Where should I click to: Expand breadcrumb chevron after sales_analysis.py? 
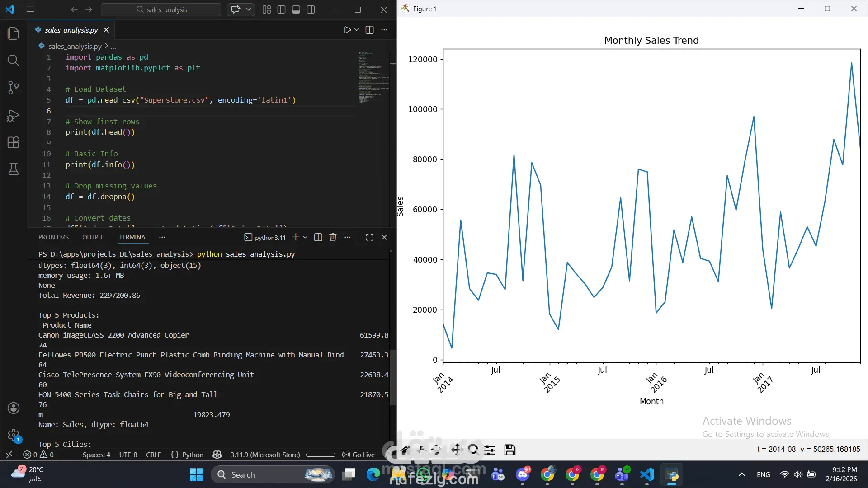pos(106,46)
